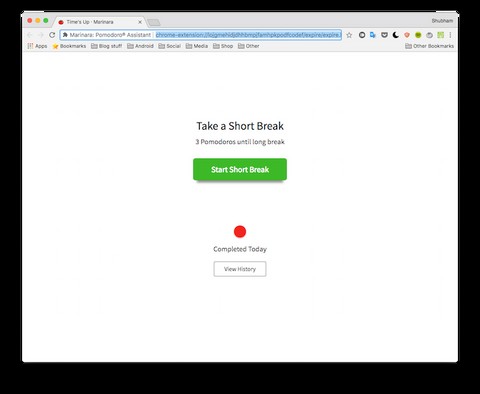This screenshot has width=480, height=394.
Task: Reload the page
Action: (x=52, y=35)
